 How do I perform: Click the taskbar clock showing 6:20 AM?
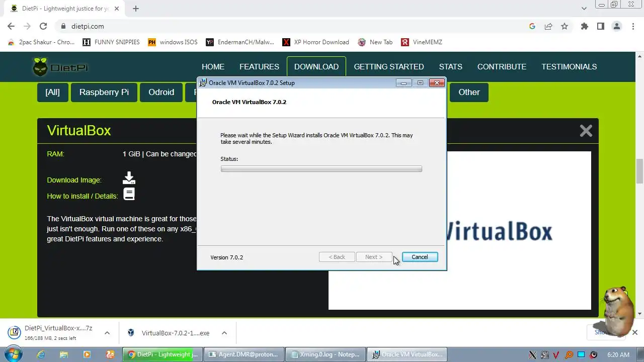[x=618, y=355]
